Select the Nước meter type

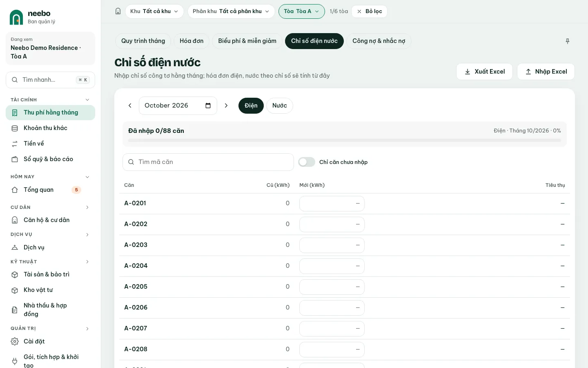(x=280, y=105)
